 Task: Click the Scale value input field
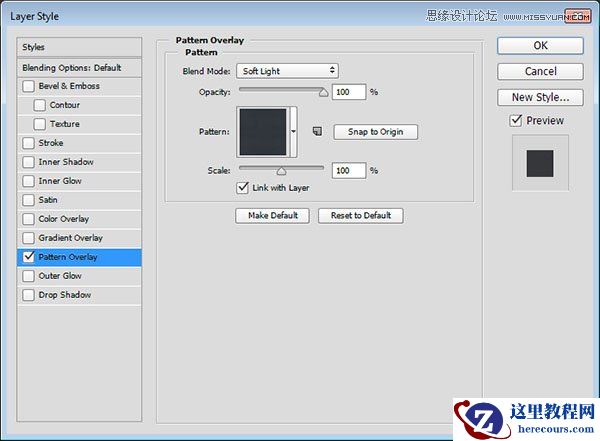[x=349, y=170]
